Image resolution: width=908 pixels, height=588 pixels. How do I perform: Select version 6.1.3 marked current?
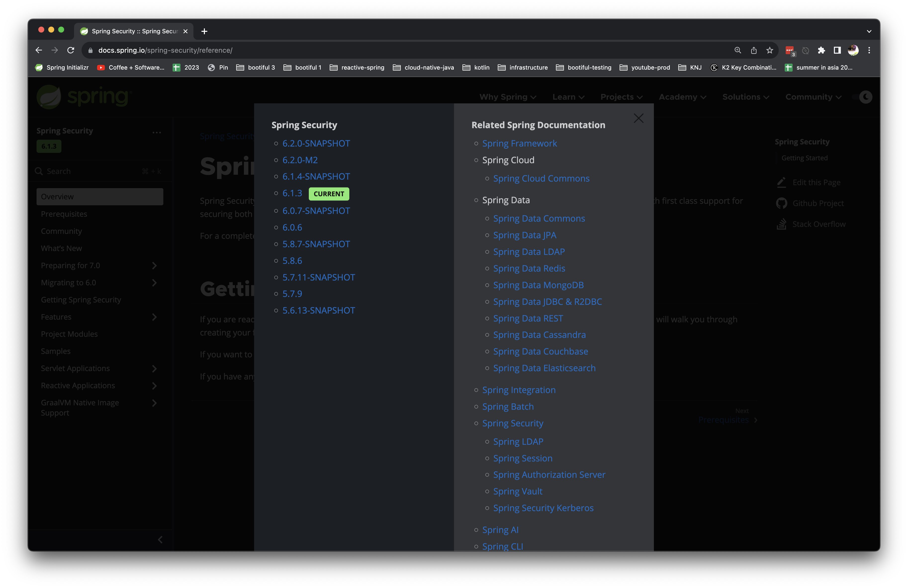pyautogui.click(x=292, y=193)
